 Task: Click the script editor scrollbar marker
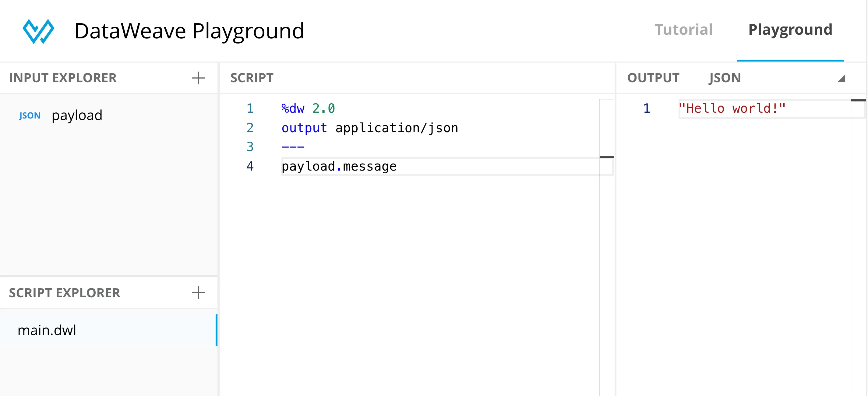(x=606, y=157)
